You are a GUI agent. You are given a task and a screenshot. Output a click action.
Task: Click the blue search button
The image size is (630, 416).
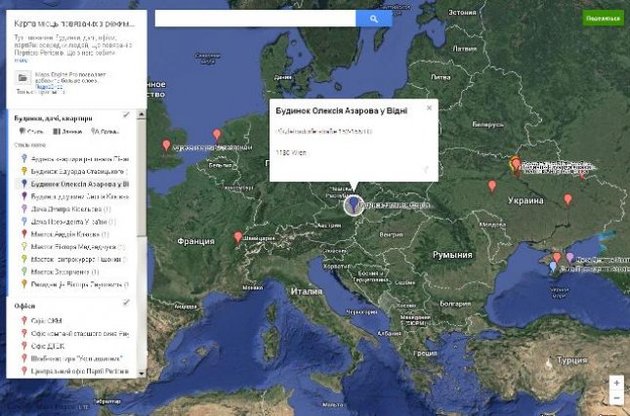coord(374,18)
